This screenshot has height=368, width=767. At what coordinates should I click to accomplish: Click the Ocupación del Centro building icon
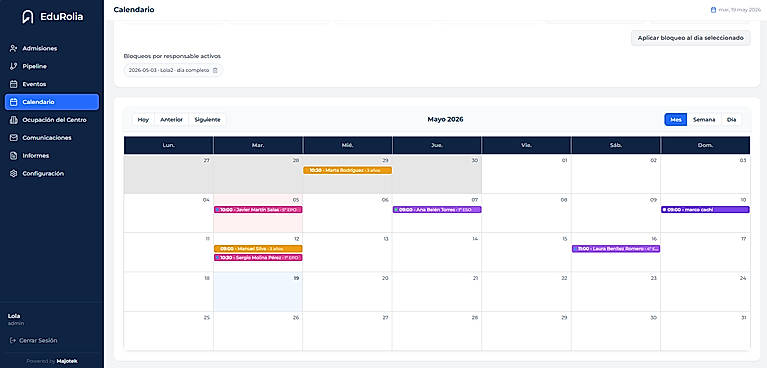(14, 120)
